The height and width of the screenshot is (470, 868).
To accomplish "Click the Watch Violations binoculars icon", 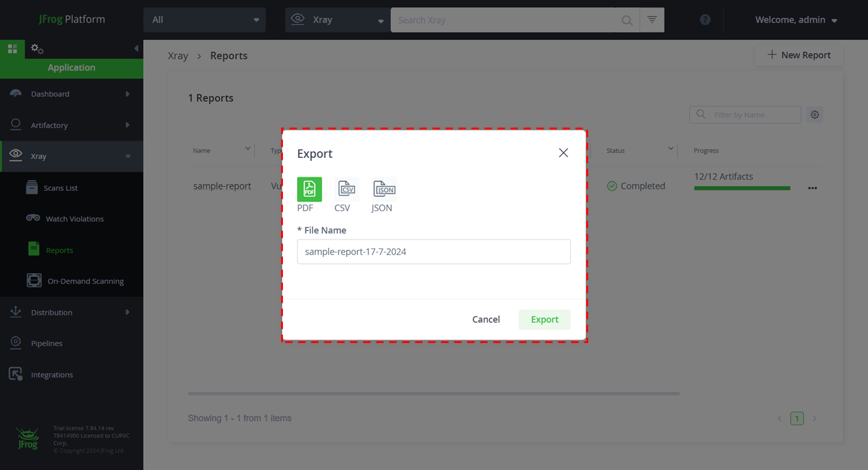I will (33, 218).
